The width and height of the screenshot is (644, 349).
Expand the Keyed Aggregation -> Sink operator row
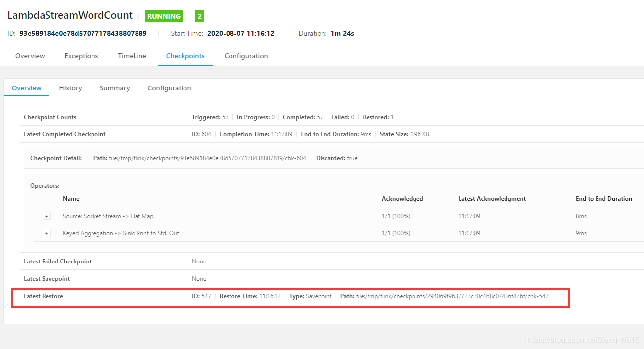[x=46, y=233]
